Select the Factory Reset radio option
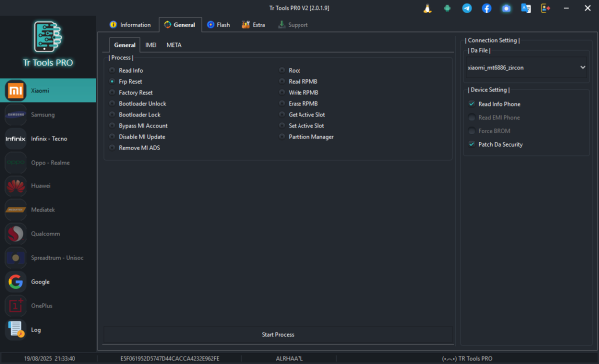This screenshot has width=599, height=364. click(112, 93)
